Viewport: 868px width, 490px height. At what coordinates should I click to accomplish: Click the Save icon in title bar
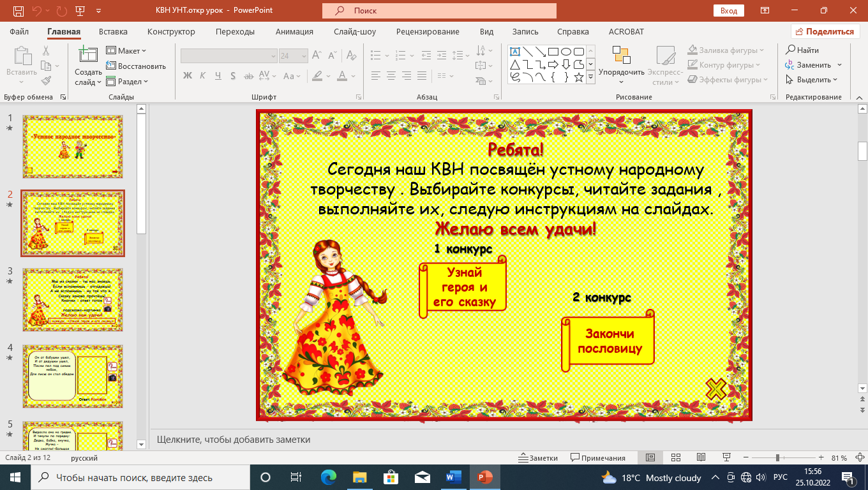(19, 11)
